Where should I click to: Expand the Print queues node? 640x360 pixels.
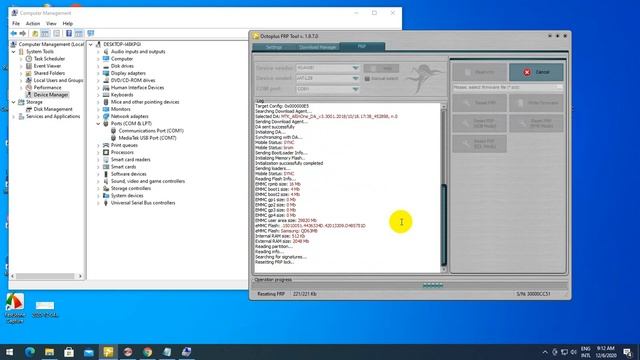98,145
